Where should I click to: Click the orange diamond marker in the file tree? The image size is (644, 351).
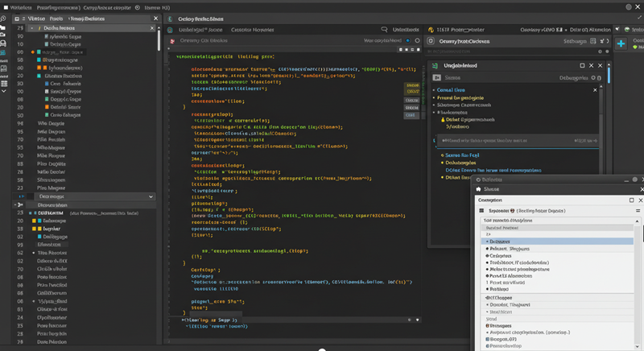(x=32, y=52)
